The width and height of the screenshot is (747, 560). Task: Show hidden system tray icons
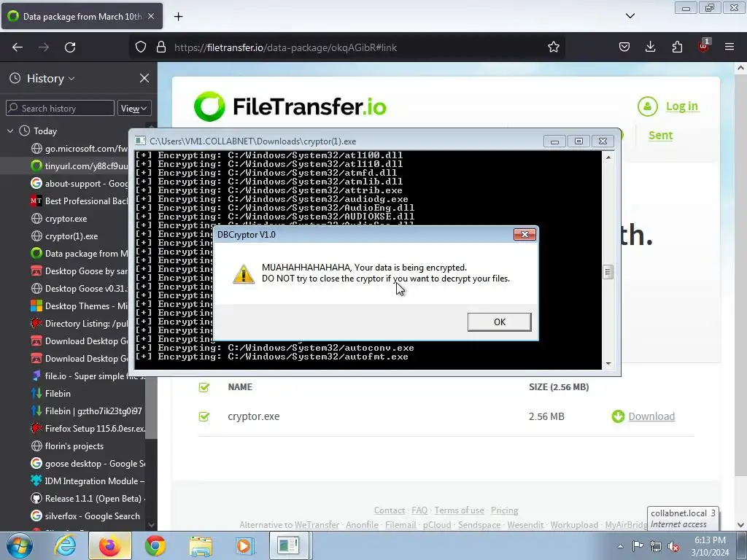coord(620,546)
